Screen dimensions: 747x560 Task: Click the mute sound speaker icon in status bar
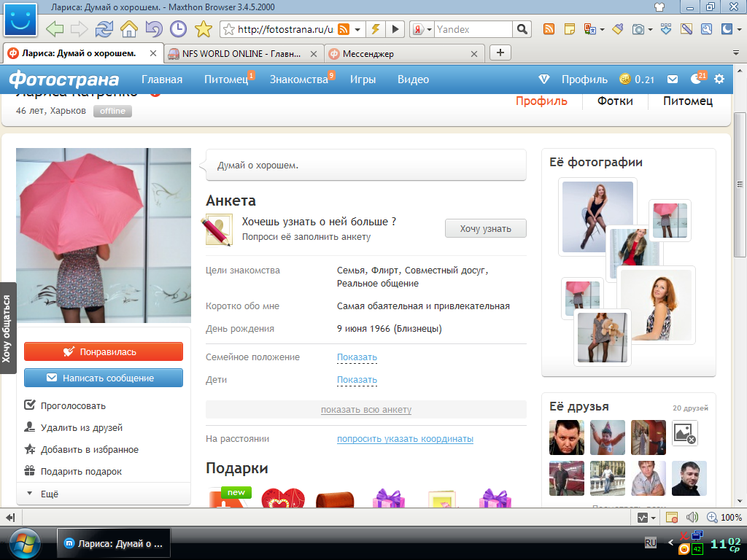pyautogui.click(x=692, y=517)
